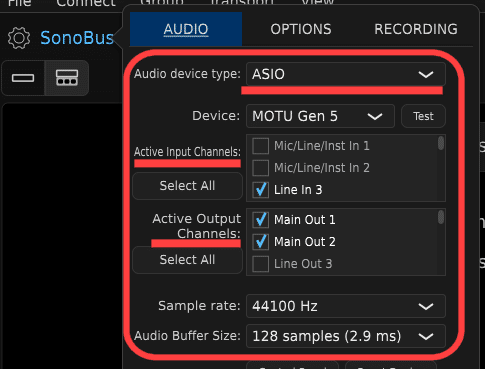Screen dimensions: 485x369
Task: Select the AUDIO tab
Action: pos(186,29)
